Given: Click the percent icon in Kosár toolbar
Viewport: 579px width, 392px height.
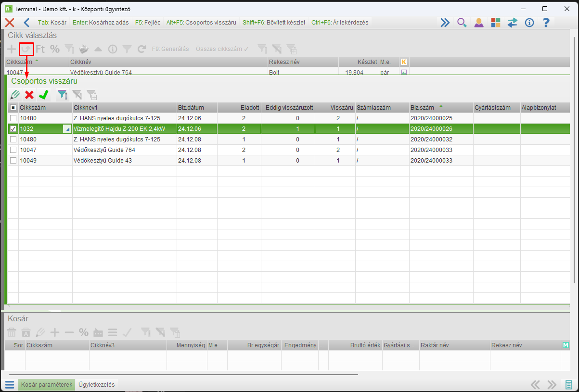Looking at the screenshot, I should pyautogui.click(x=84, y=332).
